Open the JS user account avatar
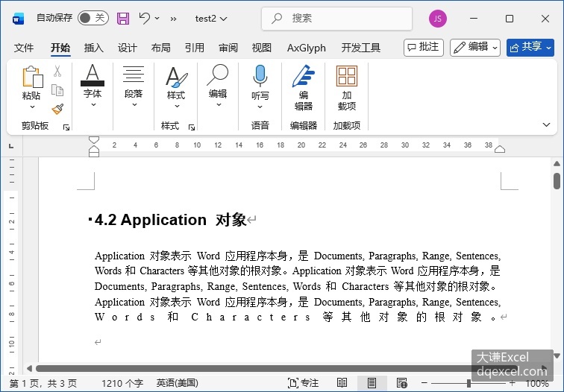 (x=438, y=19)
